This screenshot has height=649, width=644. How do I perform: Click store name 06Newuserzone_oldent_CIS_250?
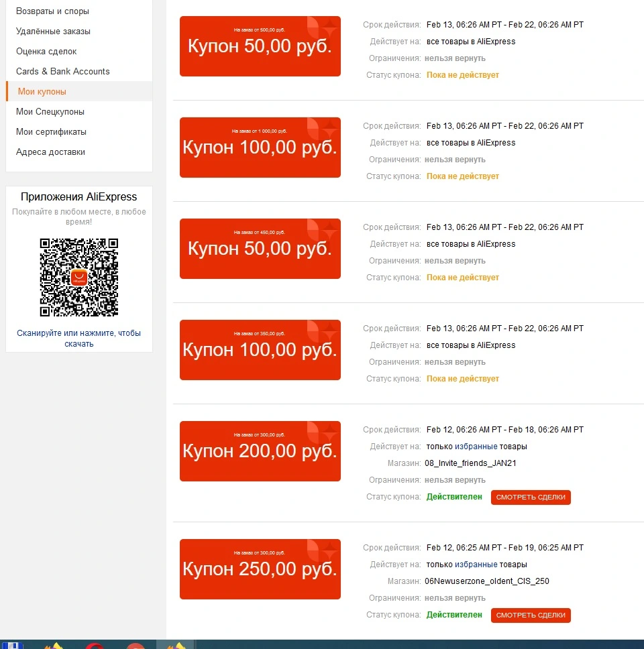(487, 581)
